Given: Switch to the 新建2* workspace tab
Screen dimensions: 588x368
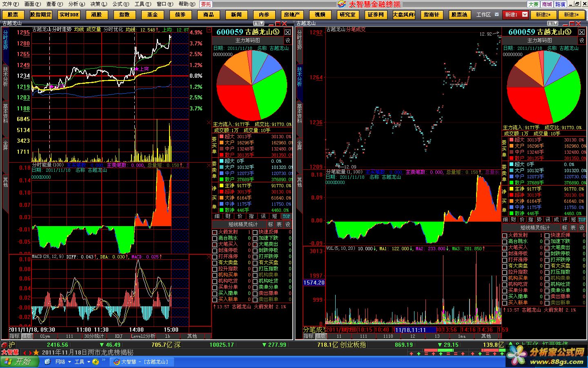Looking at the screenshot, I should (x=543, y=14).
